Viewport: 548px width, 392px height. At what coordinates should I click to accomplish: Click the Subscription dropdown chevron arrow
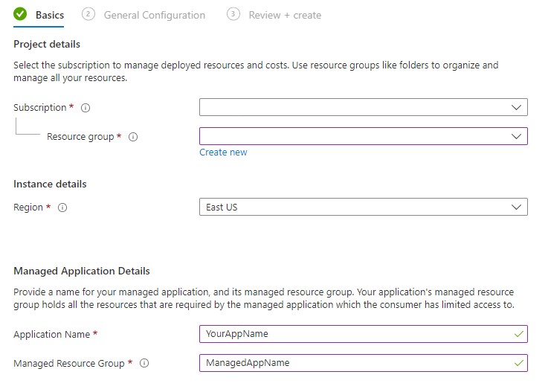tap(516, 107)
